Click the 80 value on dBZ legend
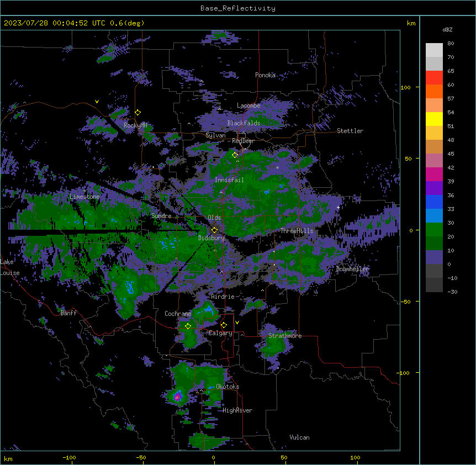Image resolution: width=476 pixels, height=465 pixels. point(451,44)
